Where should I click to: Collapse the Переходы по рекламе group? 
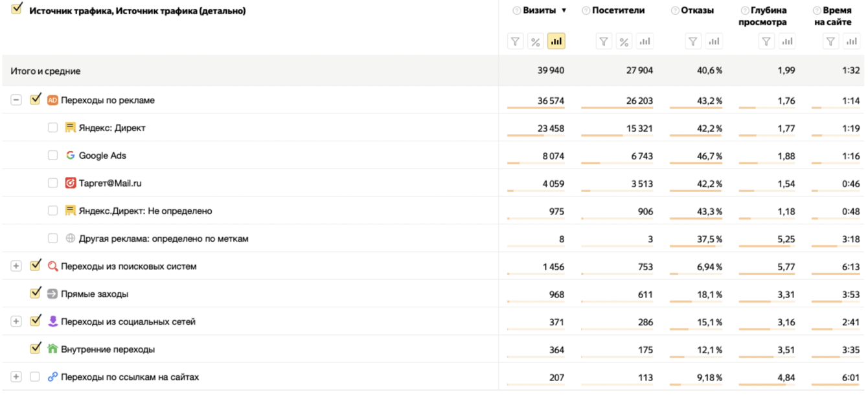point(16,100)
